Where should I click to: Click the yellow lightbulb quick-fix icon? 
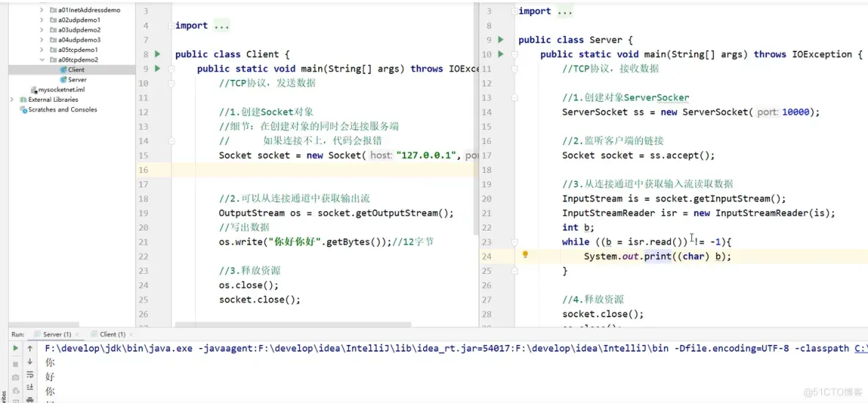(526, 255)
